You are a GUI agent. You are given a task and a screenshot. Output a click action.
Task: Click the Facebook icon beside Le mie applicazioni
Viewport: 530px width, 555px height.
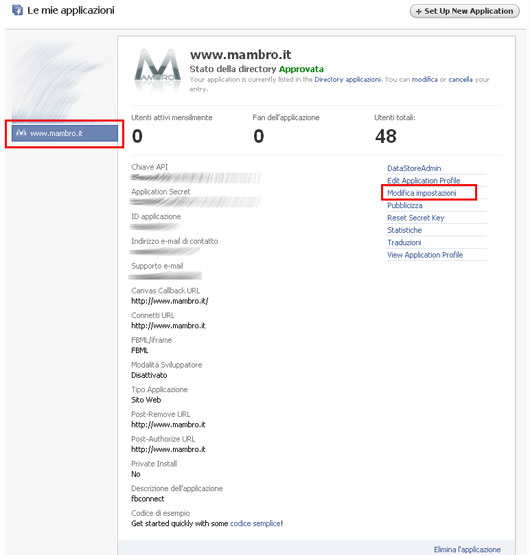pyautogui.click(x=17, y=10)
